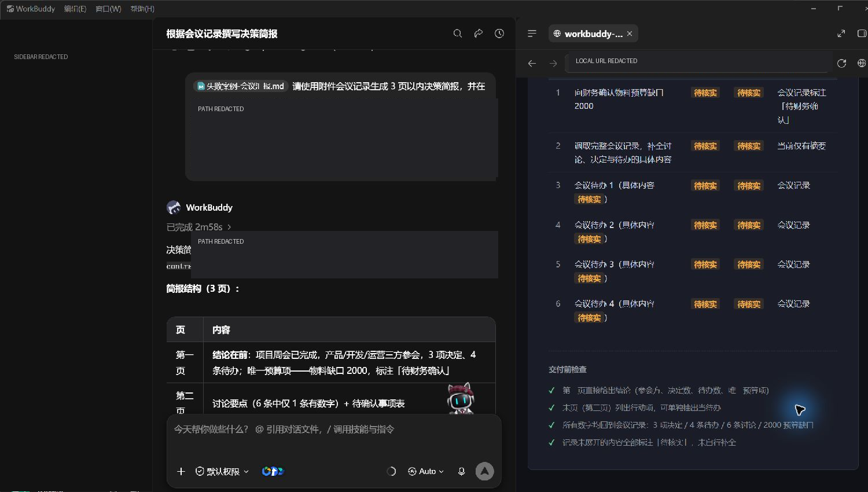Click the colorful skills icon in input bar
The height and width of the screenshot is (492, 868).
pos(273,471)
